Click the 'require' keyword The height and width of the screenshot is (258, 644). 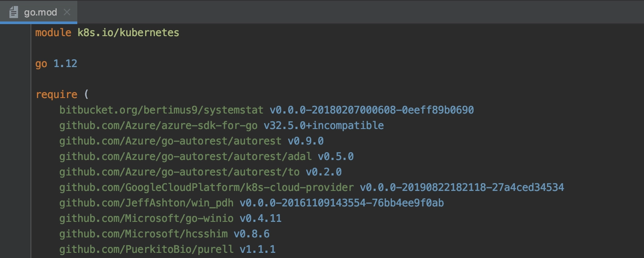(56, 95)
